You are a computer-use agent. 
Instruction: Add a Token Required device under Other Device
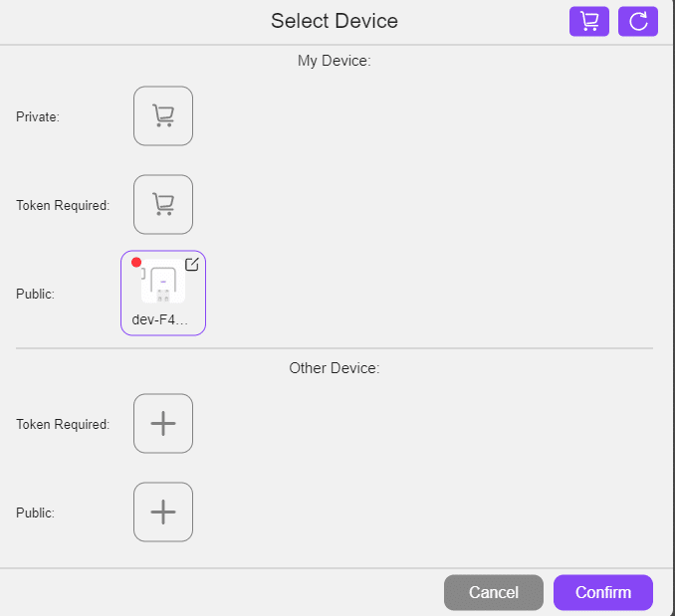(163, 424)
